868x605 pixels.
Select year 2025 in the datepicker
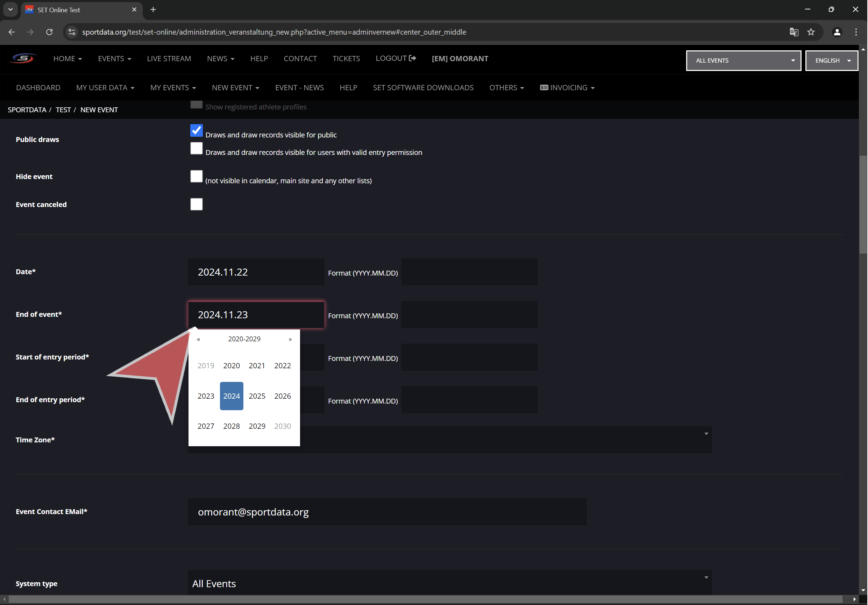(x=257, y=396)
